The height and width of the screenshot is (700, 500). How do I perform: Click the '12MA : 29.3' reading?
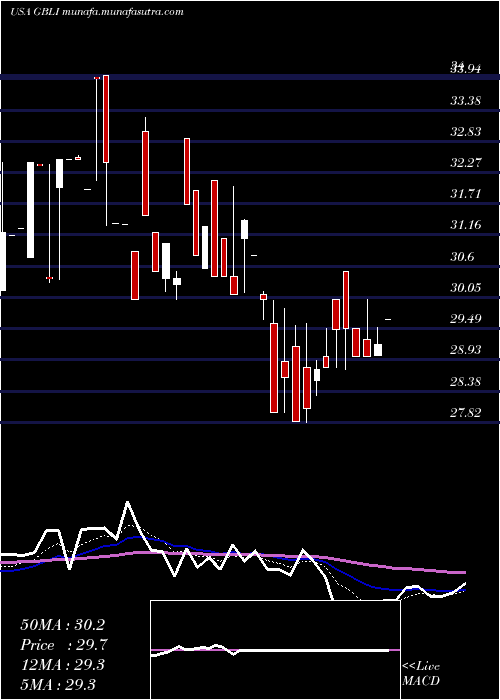(x=62, y=665)
